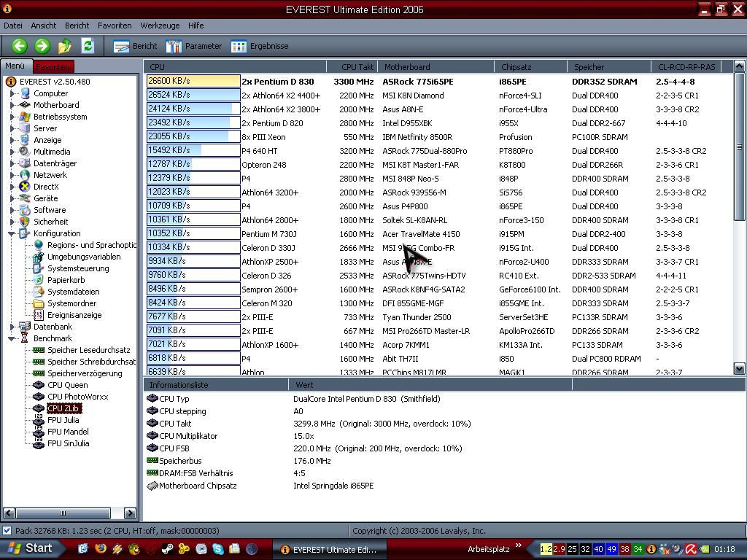This screenshot has height=560, width=747.
Task: Sort by the Motherboard column header
Action: [436, 67]
